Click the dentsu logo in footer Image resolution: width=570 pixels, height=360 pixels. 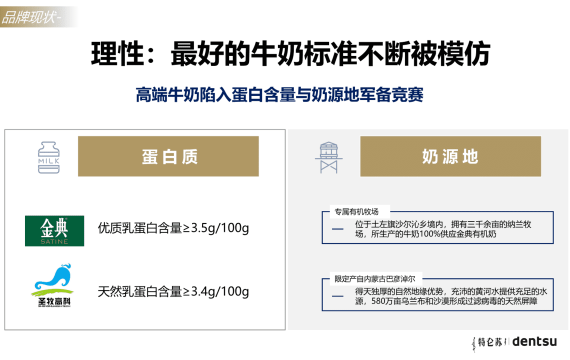(534, 342)
